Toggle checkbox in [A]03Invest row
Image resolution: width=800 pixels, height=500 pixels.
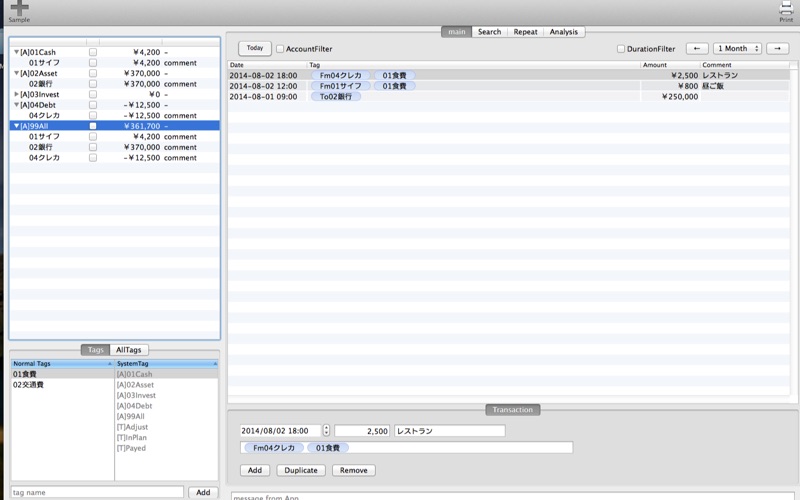[93, 94]
